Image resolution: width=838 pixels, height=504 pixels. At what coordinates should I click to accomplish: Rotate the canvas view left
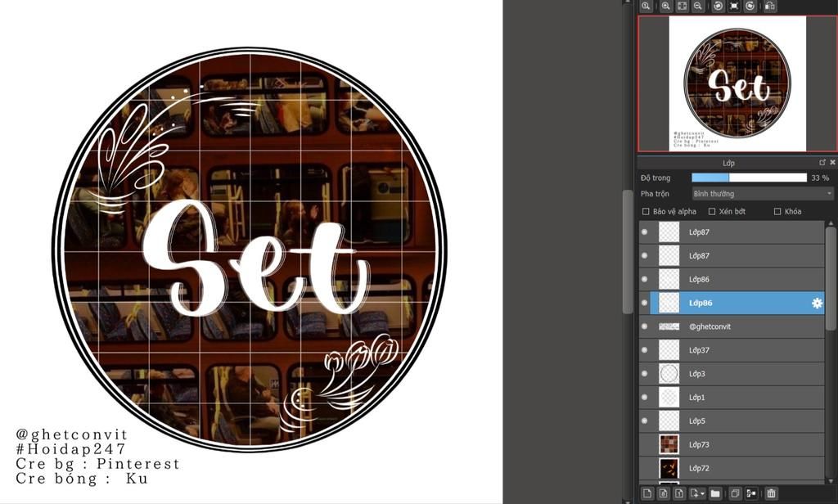pos(718,6)
